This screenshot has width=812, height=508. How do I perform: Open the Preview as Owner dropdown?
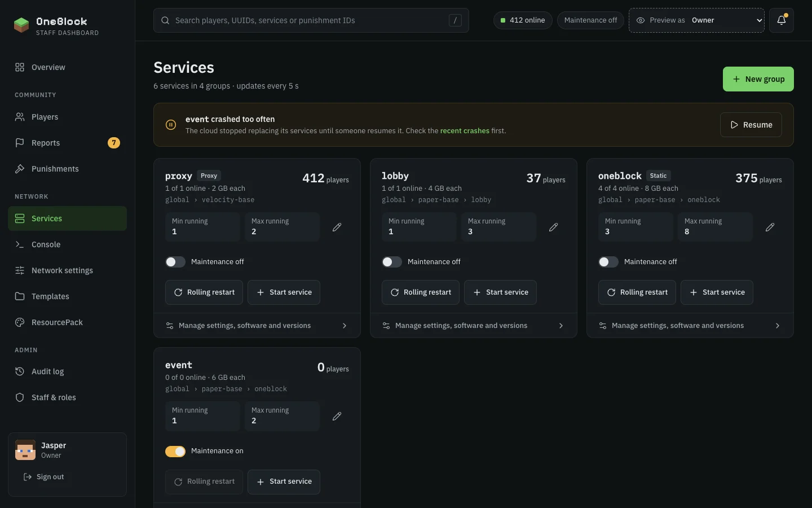click(x=696, y=20)
